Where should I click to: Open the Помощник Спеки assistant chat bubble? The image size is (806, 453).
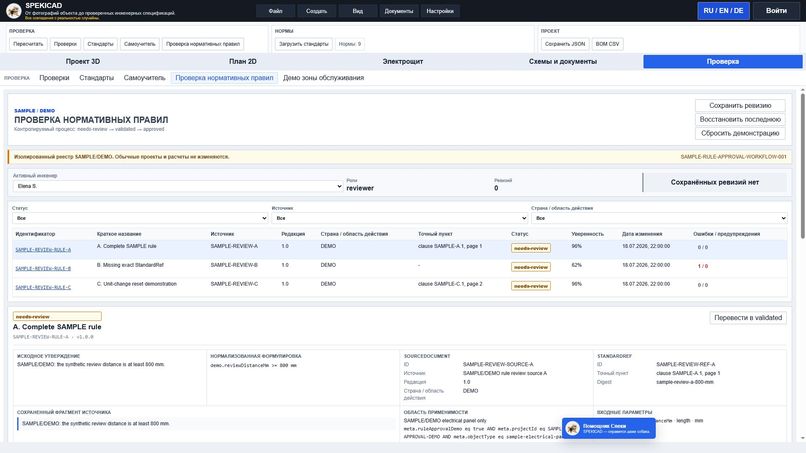[x=609, y=428]
